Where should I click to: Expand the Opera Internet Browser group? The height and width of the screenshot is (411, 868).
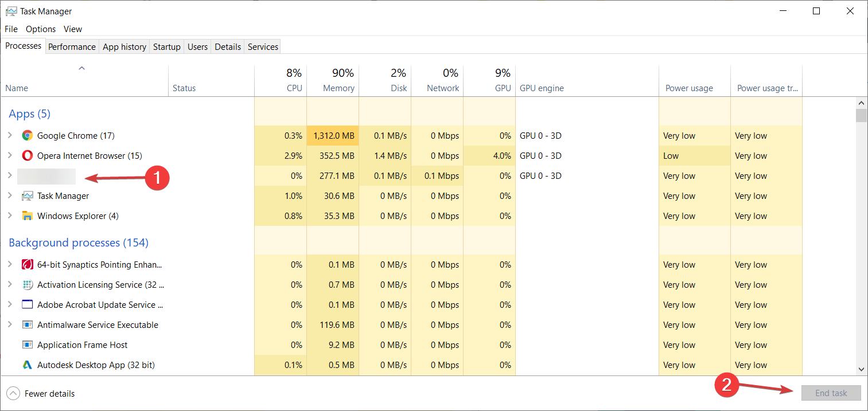[x=10, y=156]
